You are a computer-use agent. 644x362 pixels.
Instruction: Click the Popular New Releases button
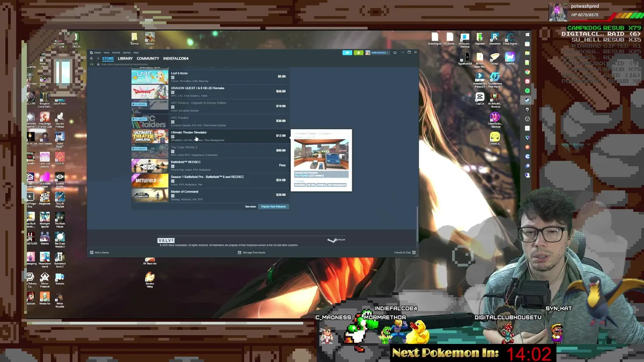coord(274,207)
